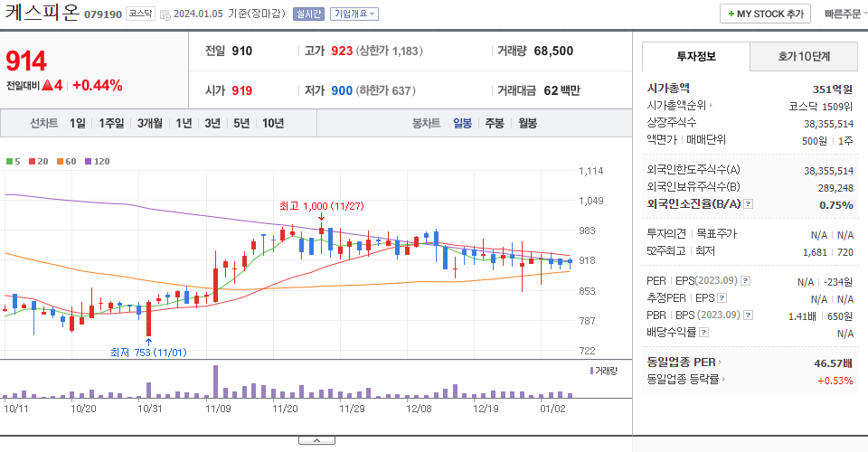Image resolution: width=868 pixels, height=452 pixels.
Task: Click help icon beside 추정PER EPS
Action: click(722, 298)
